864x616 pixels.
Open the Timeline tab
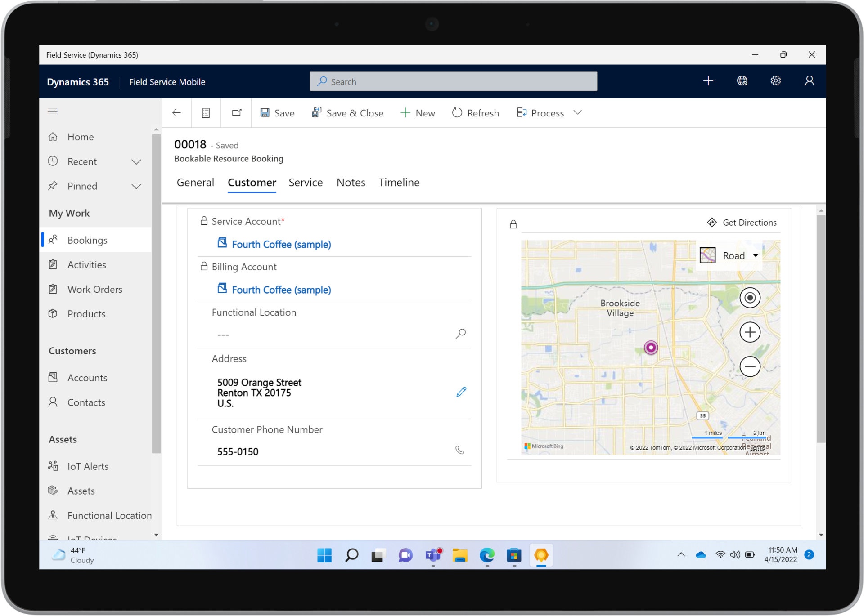[399, 183]
